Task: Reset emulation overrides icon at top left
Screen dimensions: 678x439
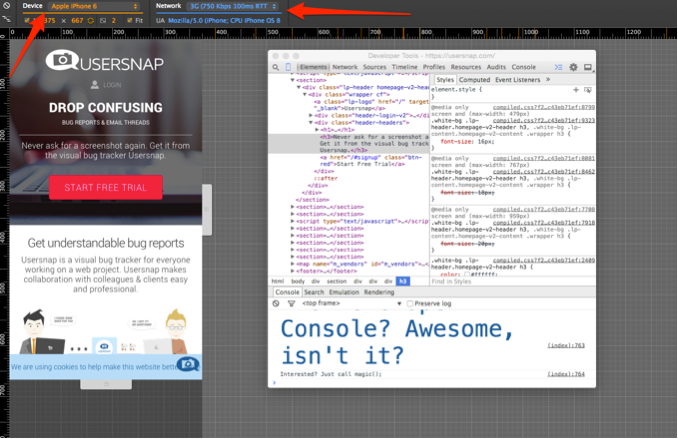Action: [6, 6]
